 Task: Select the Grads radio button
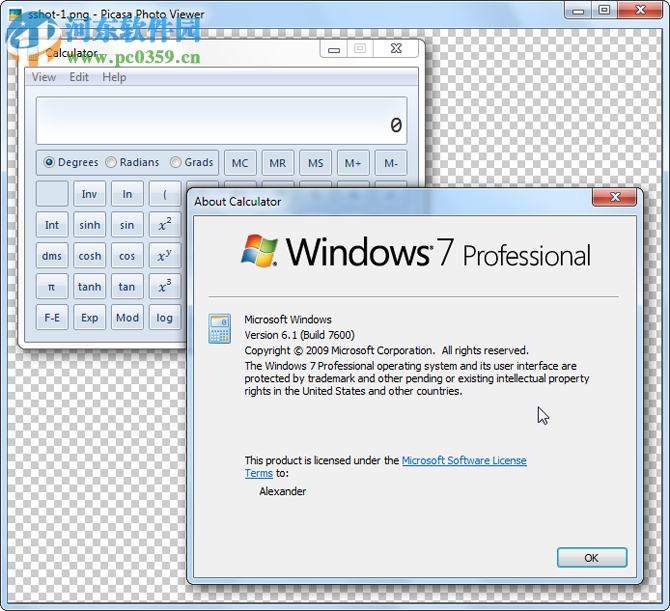pos(191,162)
